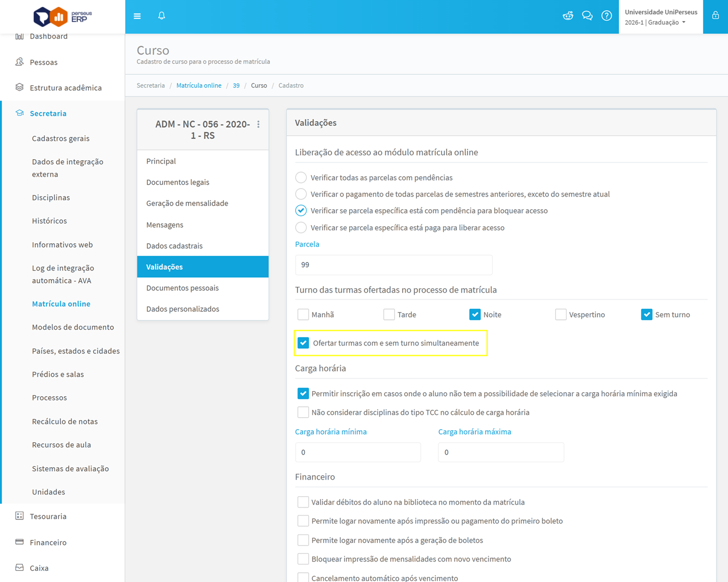
Task: Expand Estrutura acadêmica in the sidebar
Action: 65,88
